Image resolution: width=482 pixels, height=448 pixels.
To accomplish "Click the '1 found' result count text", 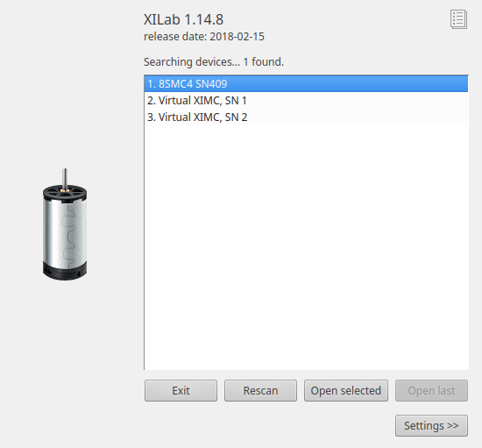I will [264, 61].
